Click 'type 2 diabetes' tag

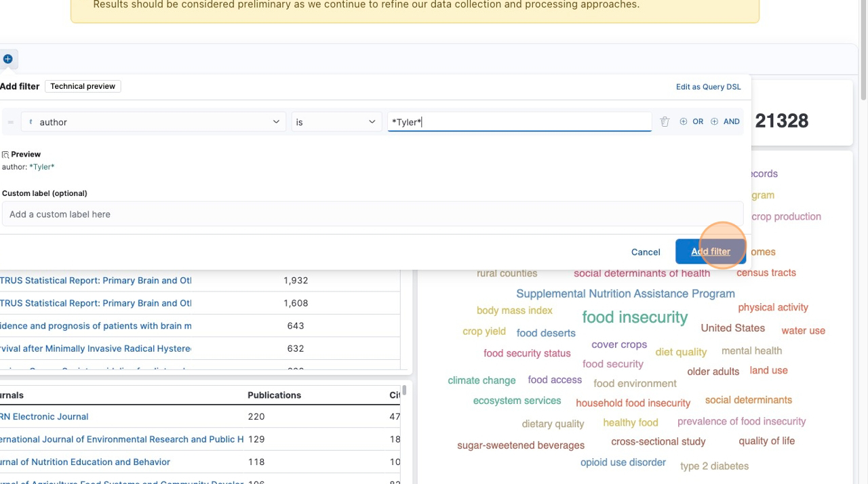click(x=714, y=466)
